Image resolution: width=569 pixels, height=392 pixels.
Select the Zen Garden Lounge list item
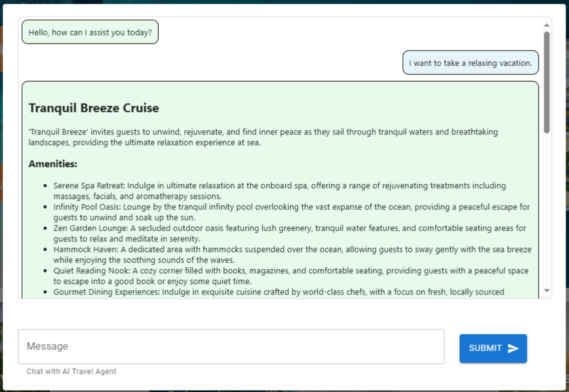pos(290,233)
